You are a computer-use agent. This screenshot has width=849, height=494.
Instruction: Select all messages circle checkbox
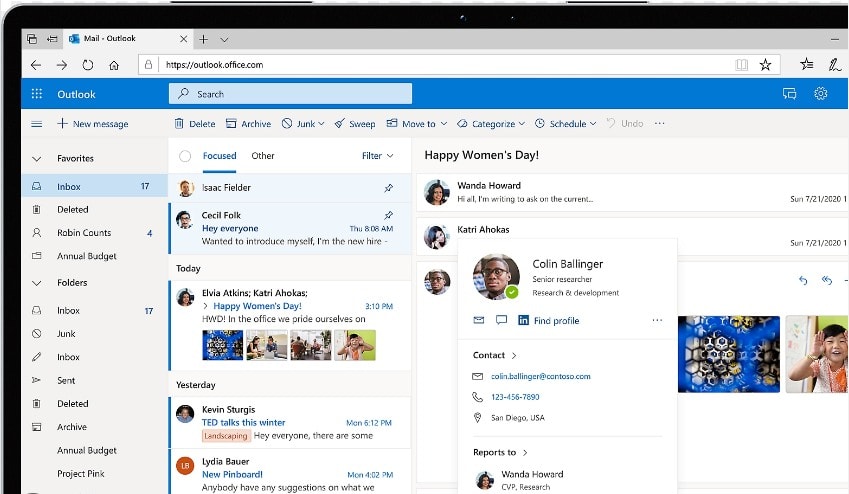coord(185,156)
